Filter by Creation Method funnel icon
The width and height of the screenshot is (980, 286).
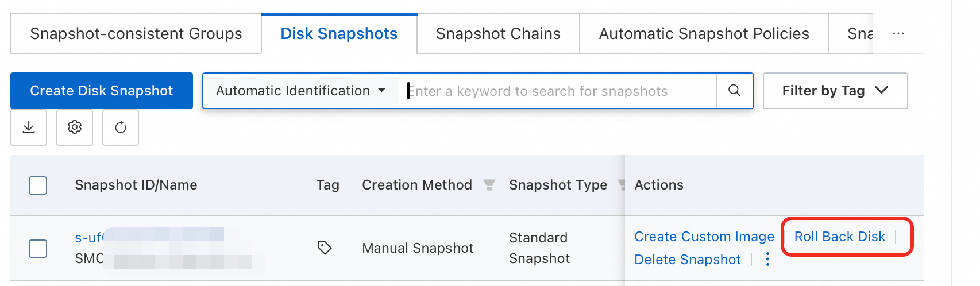tap(489, 185)
